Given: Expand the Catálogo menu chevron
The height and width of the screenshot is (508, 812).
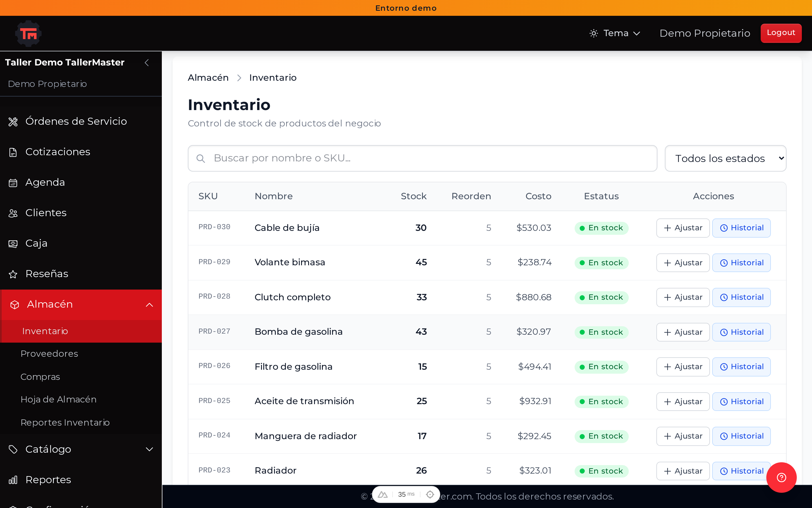Looking at the screenshot, I should [x=149, y=449].
